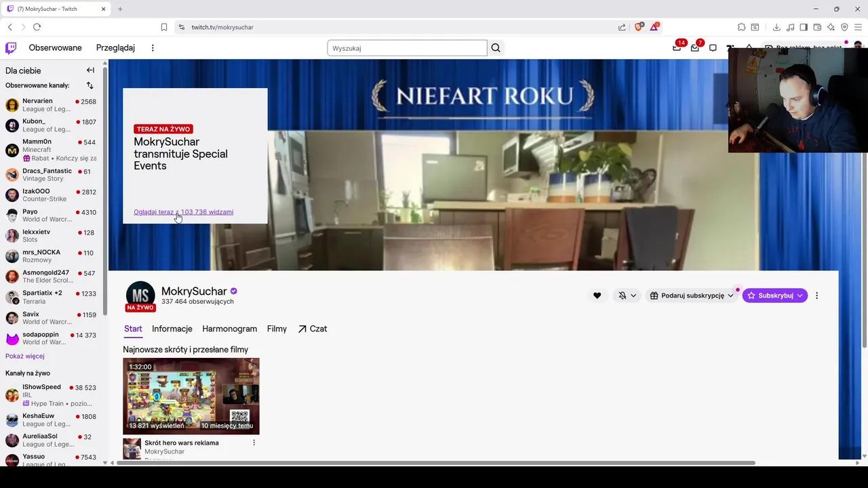Open Filmy tab
The width and height of the screenshot is (868, 488).
277,329
